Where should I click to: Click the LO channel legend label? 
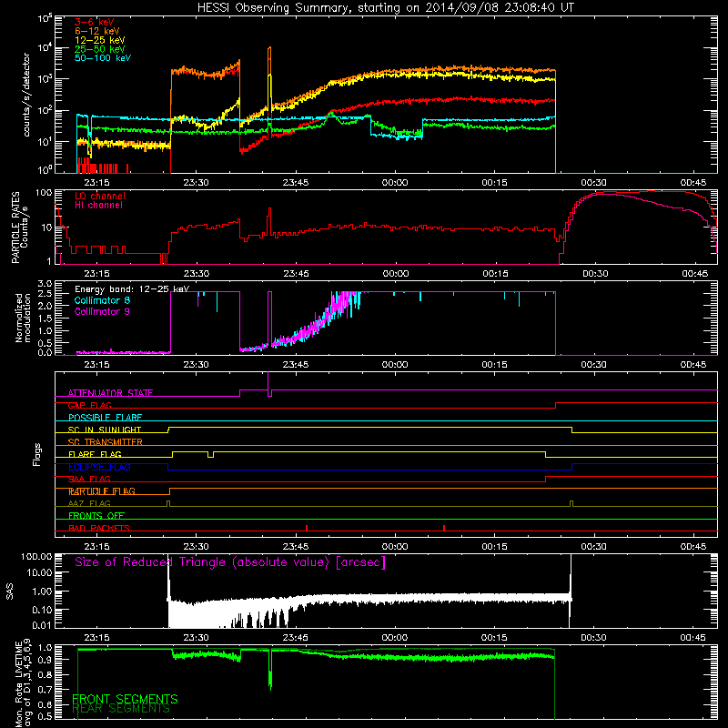click(x=100, y=196)
